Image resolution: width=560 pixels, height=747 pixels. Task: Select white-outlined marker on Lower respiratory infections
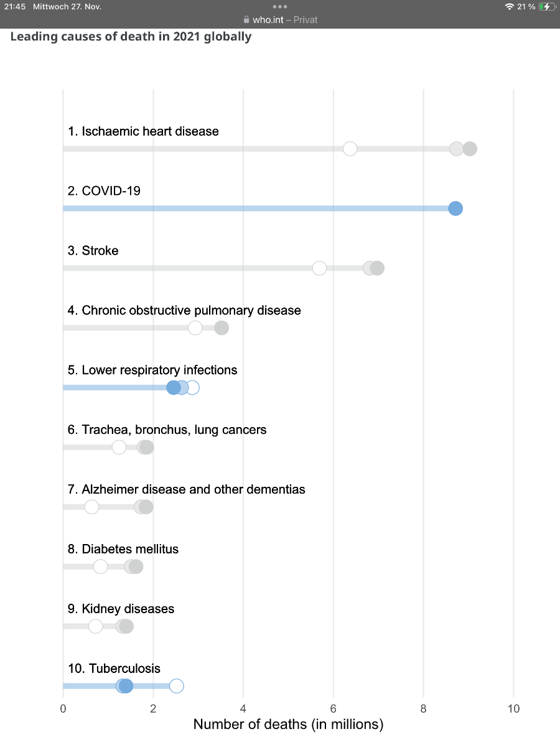192,388
